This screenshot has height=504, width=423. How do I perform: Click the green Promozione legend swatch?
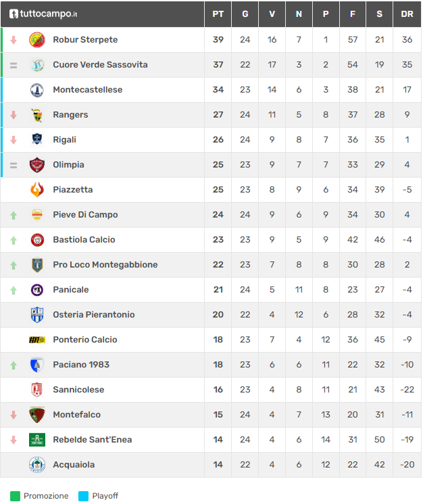(15, 496)
